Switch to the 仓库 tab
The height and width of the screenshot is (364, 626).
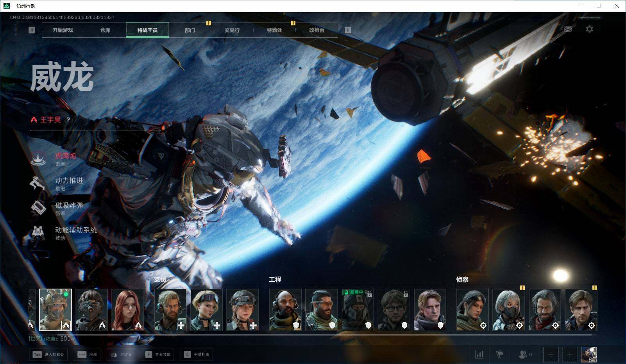tap(105, 30)
